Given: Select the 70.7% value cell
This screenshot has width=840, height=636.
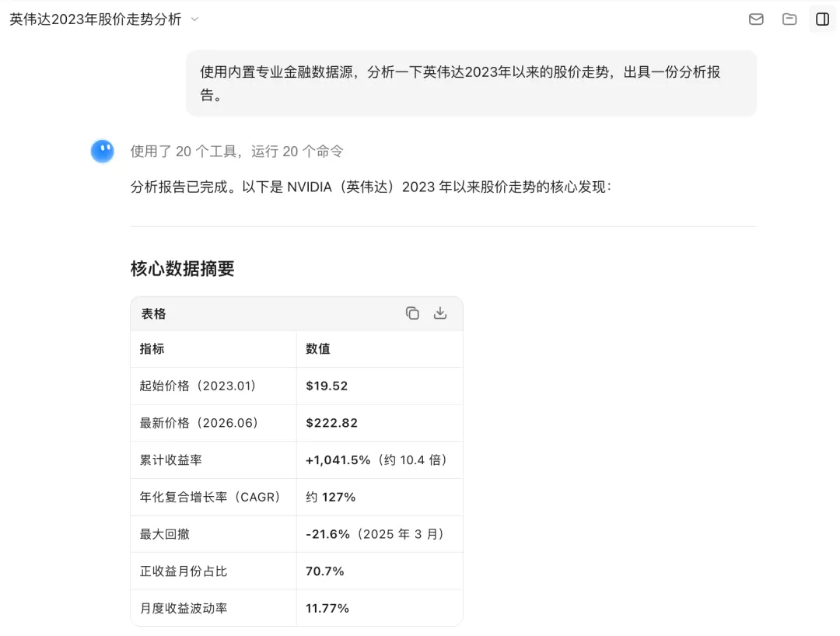Looking at the screenshot, I should pos(380,571).
